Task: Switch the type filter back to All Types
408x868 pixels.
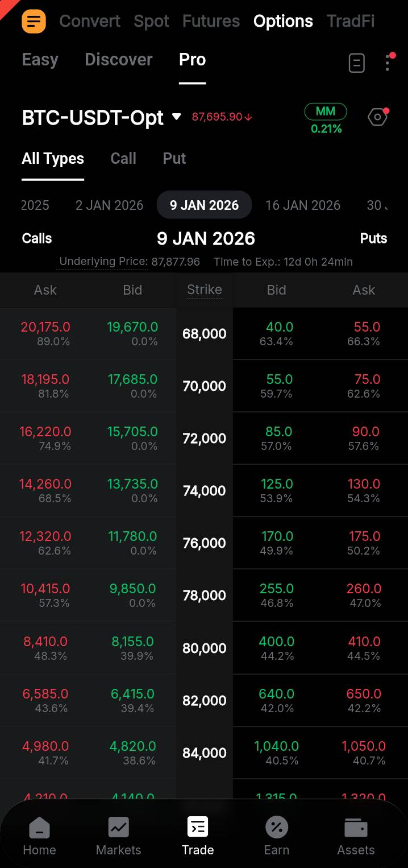Action: coord(52,158)
